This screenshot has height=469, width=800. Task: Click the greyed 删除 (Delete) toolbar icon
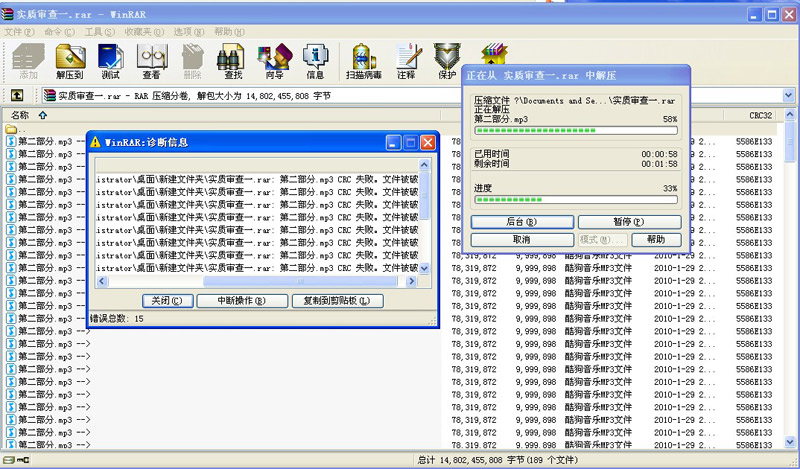point(192,61)
